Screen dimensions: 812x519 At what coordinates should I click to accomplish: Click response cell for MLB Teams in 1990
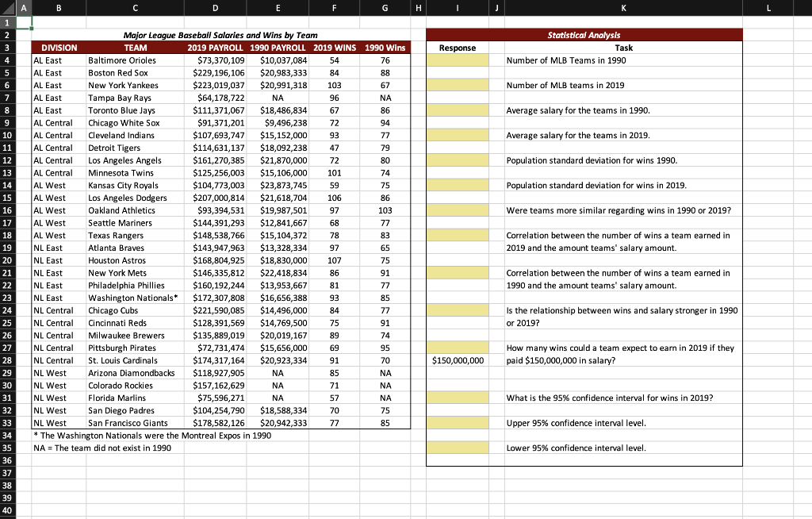[x=458, y=60]
